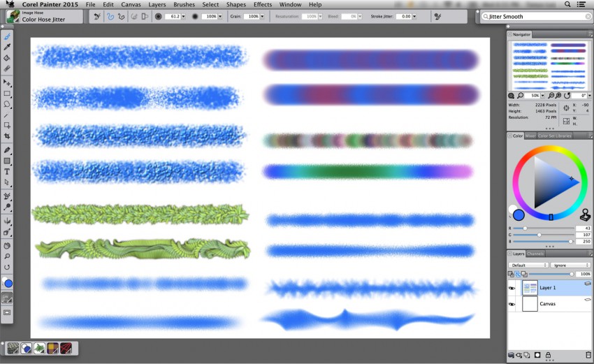The width and height of the screenshot is (594, 364).
Task: Select the Lasso tool
Action: pos(7,104)
